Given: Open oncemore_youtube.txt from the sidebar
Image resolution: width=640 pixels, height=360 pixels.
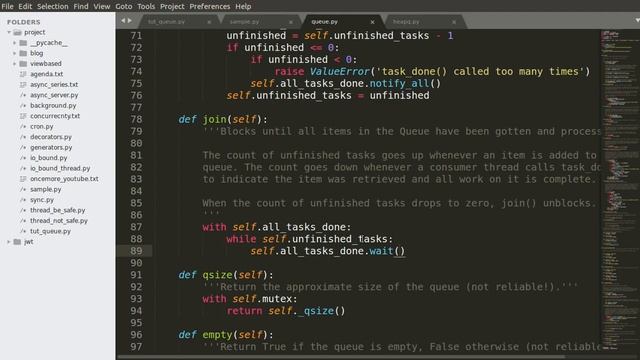Looking at the screenshot, I should coord(64,179).
